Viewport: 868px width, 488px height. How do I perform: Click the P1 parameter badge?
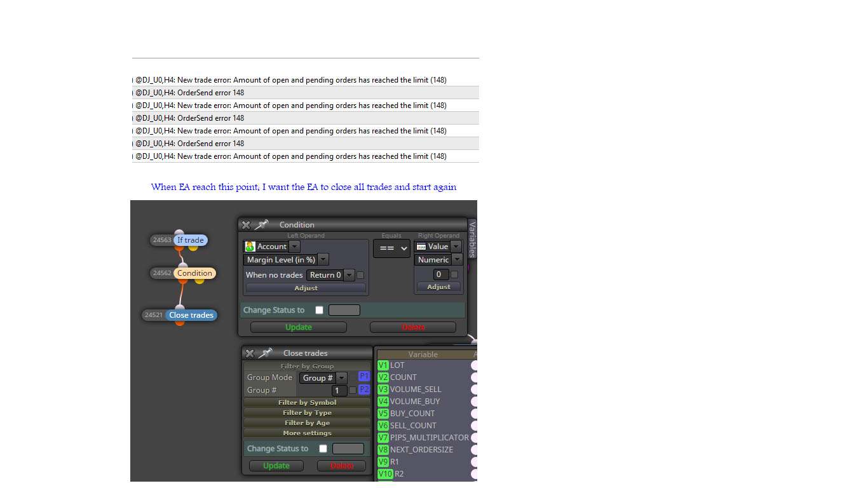[x=364, y=376]
